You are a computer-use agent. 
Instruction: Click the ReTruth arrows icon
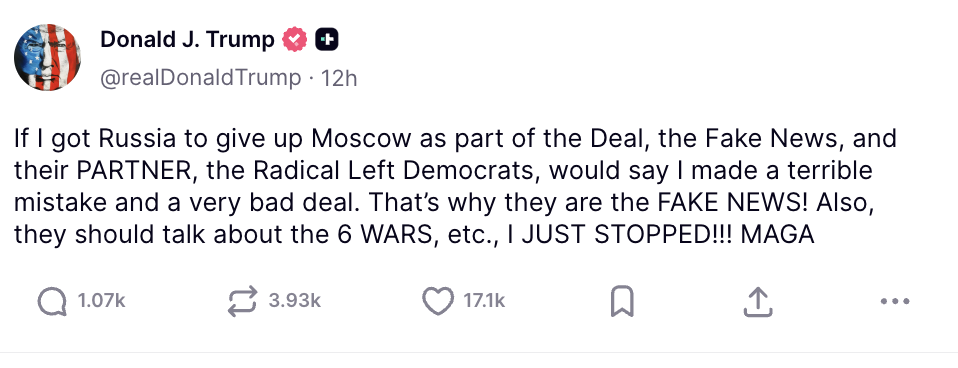pyautogui.click(x=243, y=302)
